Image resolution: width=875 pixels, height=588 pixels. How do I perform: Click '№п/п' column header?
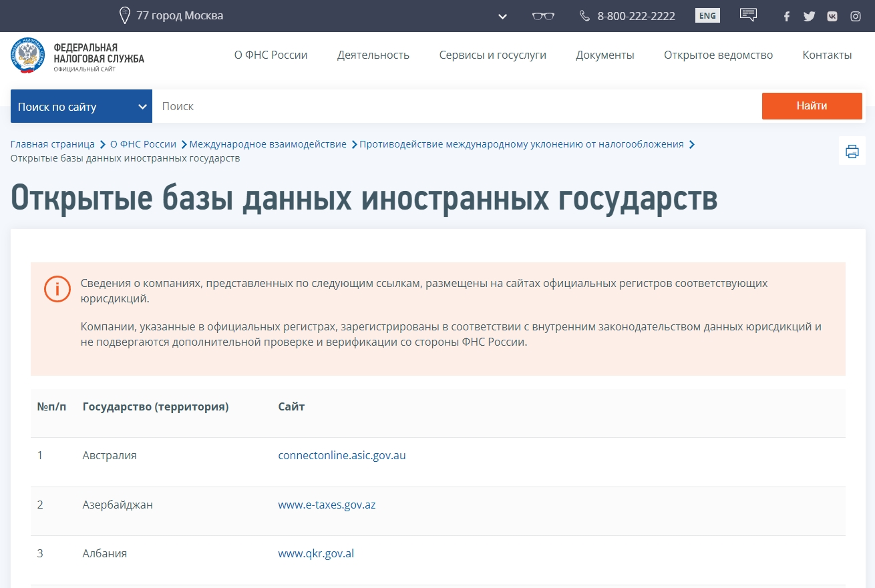click(51, 406)
